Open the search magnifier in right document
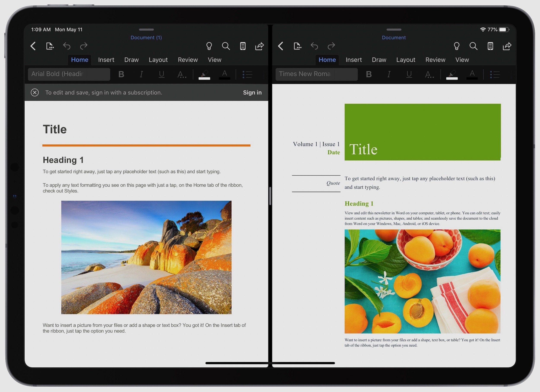The height and width of the screenshot is (392, 540). pyautogui.click(x=473, y=46)
